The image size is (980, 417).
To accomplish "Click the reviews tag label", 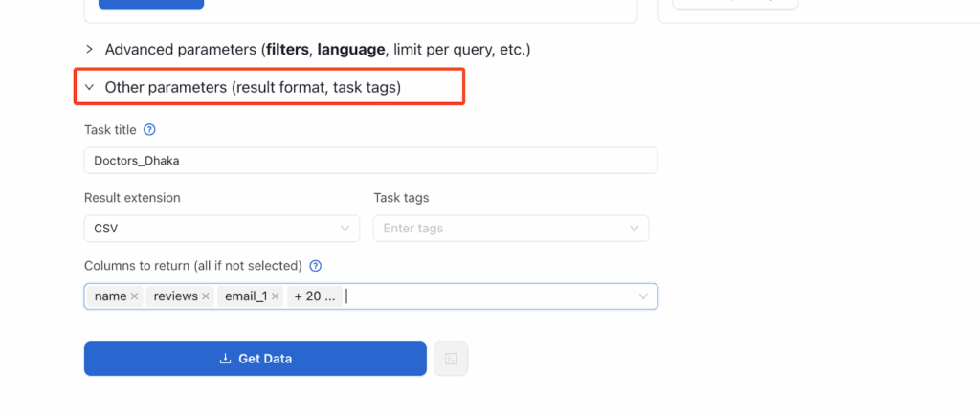I will click(x=175, y=296).
